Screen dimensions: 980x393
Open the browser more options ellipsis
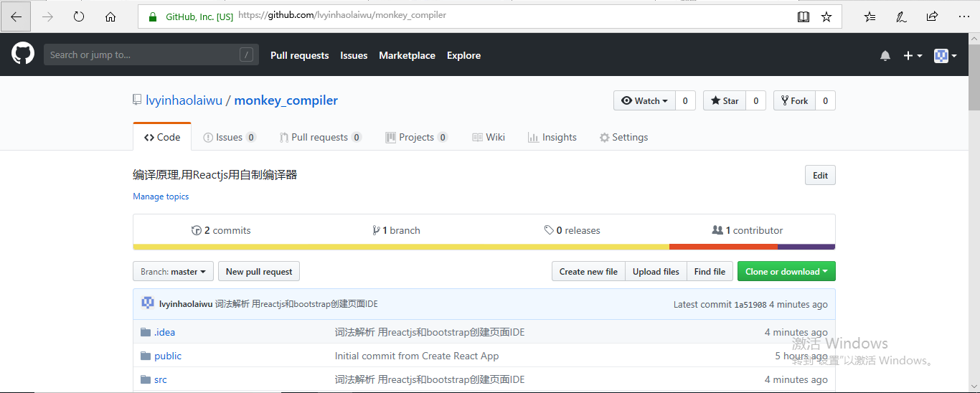click(x=963, y=16)
